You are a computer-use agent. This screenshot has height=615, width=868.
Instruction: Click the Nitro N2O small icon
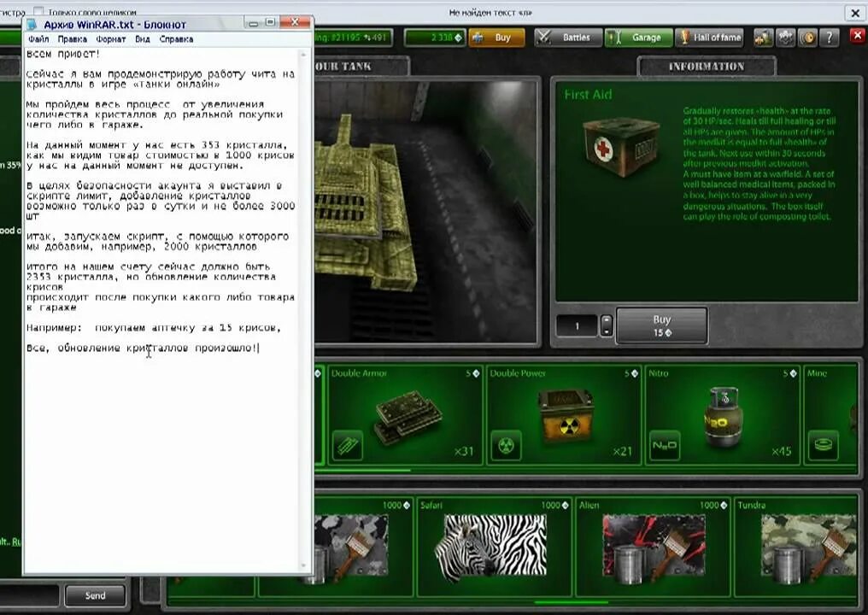[x=665, y=445]
